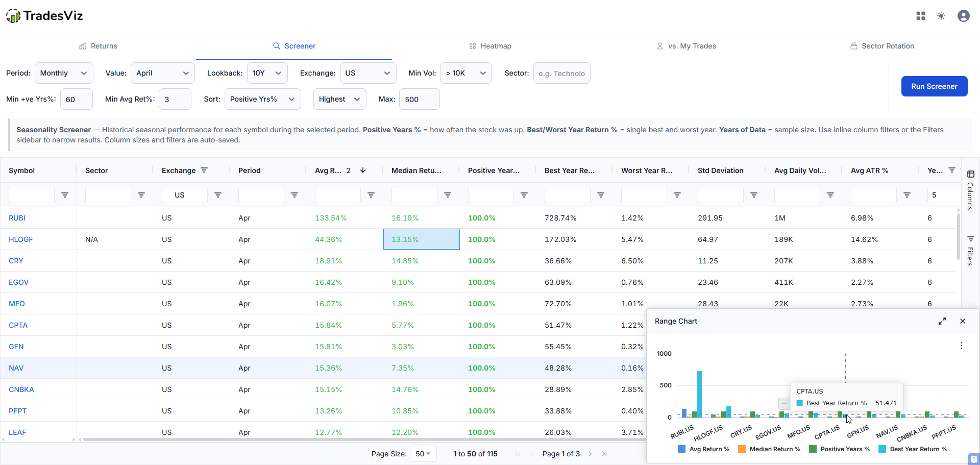The image size is (980, 465).
Task: Open the Filters side panel
Action: tap(970, 251)
